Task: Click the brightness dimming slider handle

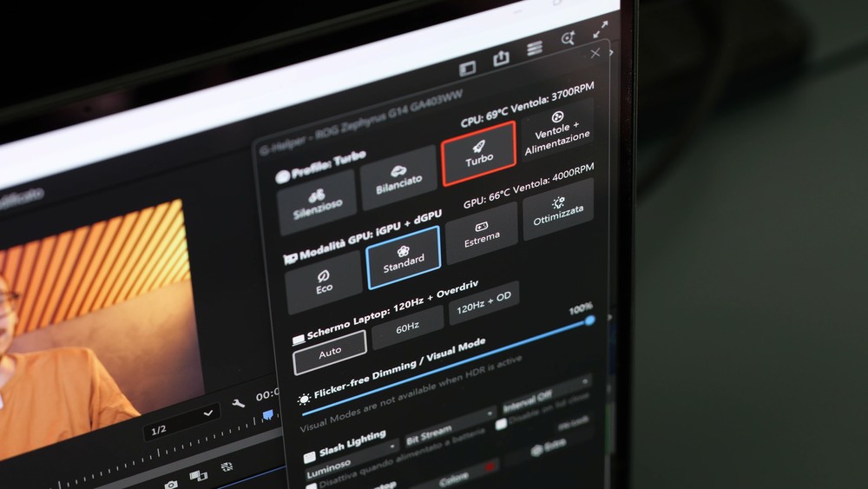Action: pyautogui.click(x=590, y=320)
